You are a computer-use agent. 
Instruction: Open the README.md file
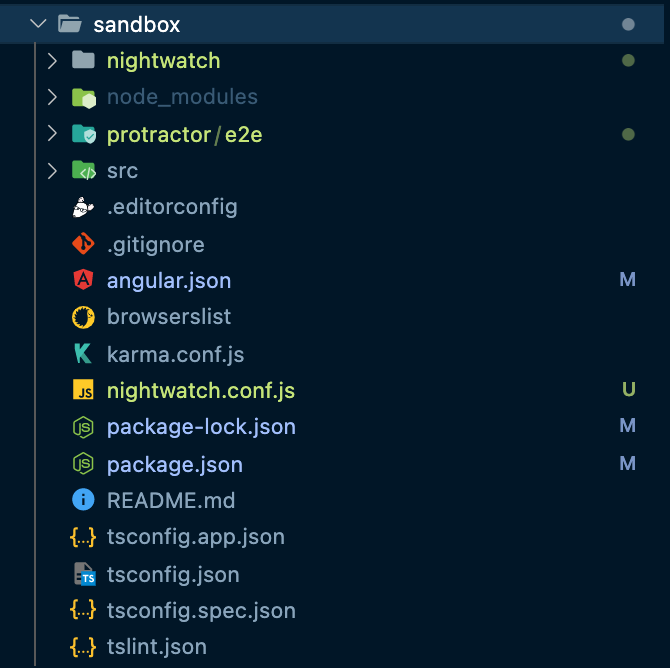tap(171, 500)
